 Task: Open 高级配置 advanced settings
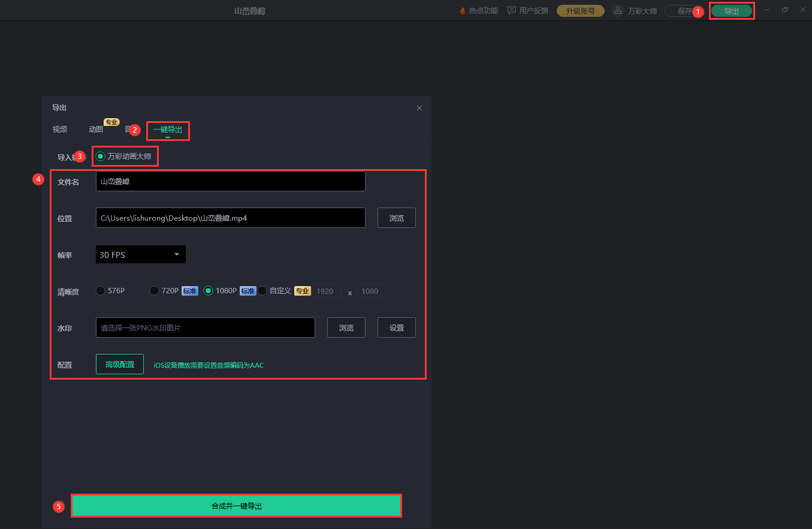[x=120, y=364]
